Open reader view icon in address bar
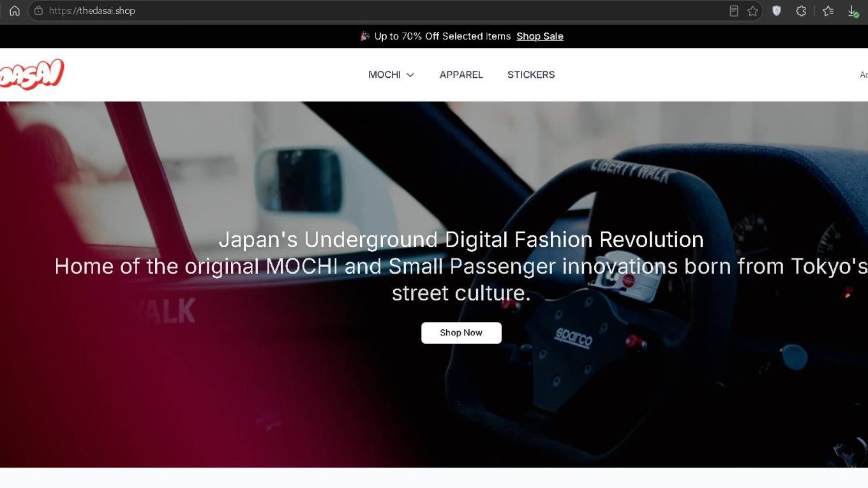The height and width of the screenshot is (488, 868). pos(734,11)
